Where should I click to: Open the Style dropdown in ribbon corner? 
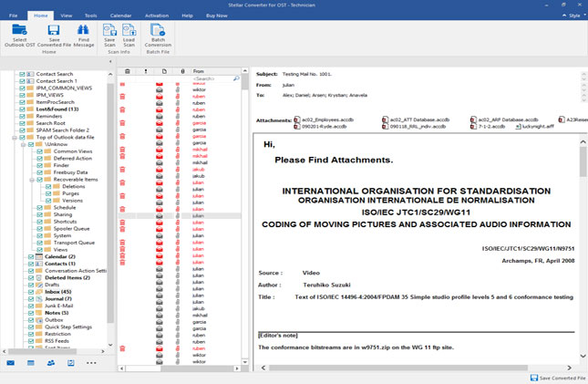575,16
